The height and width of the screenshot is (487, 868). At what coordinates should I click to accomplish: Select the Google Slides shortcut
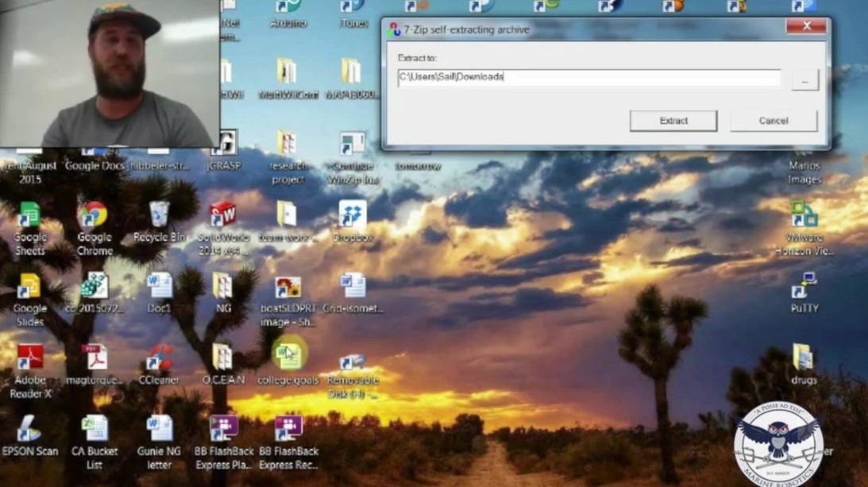tap(29, 288)
